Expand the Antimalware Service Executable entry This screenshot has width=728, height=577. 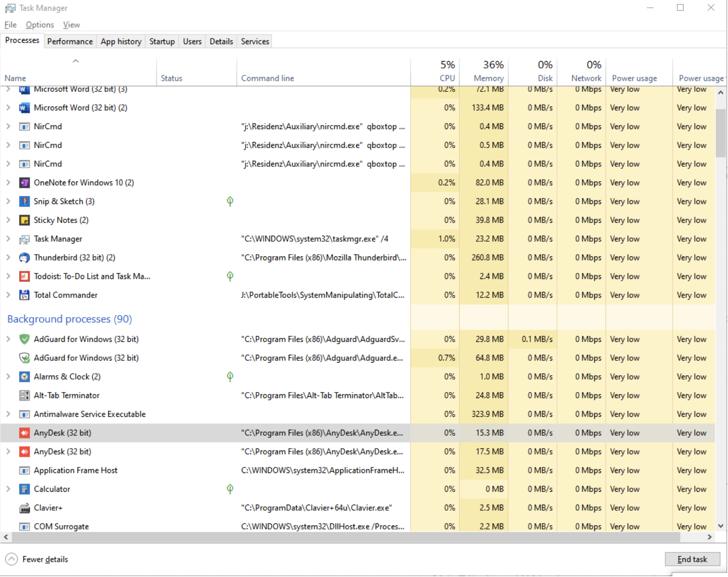click(8, 414)
